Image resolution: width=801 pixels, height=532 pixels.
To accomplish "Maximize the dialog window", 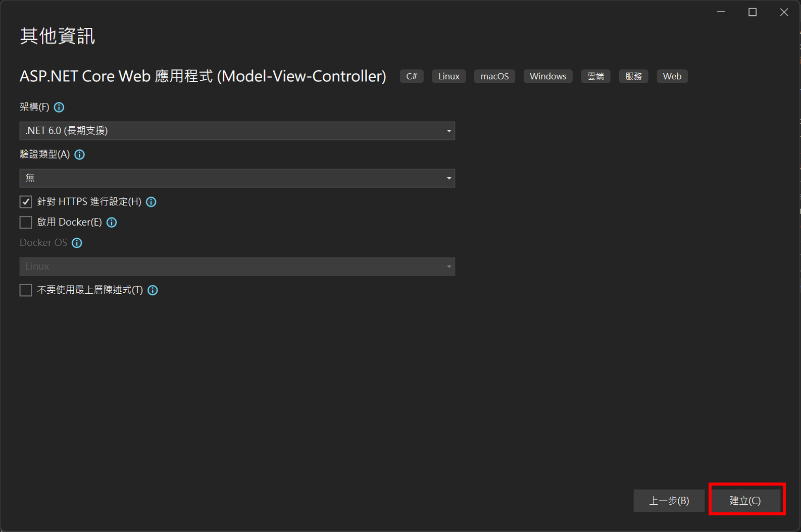I will pos(753,12).
